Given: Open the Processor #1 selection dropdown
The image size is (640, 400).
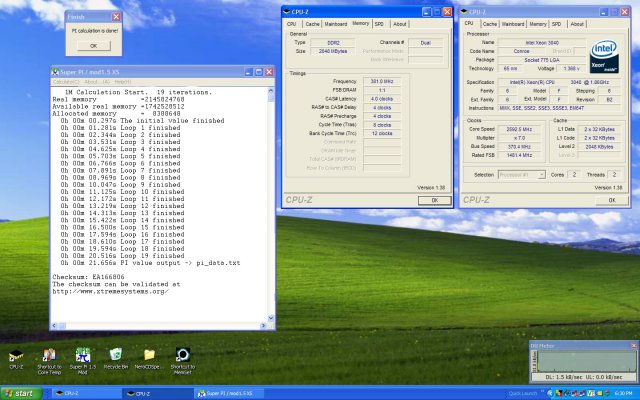Looking at the screenshot, I should click(522, 175).
